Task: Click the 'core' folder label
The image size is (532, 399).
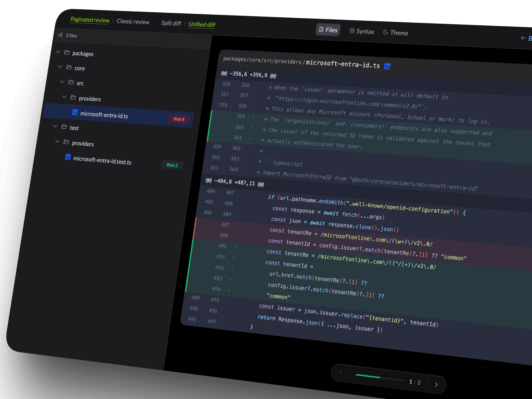Action: 80,69
